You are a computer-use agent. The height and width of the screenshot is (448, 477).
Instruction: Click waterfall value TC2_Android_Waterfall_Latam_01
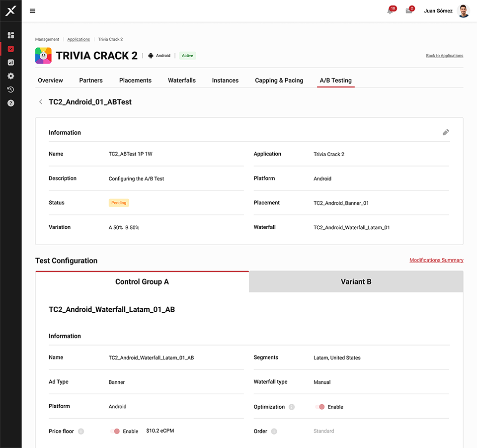tap(352, 227)
